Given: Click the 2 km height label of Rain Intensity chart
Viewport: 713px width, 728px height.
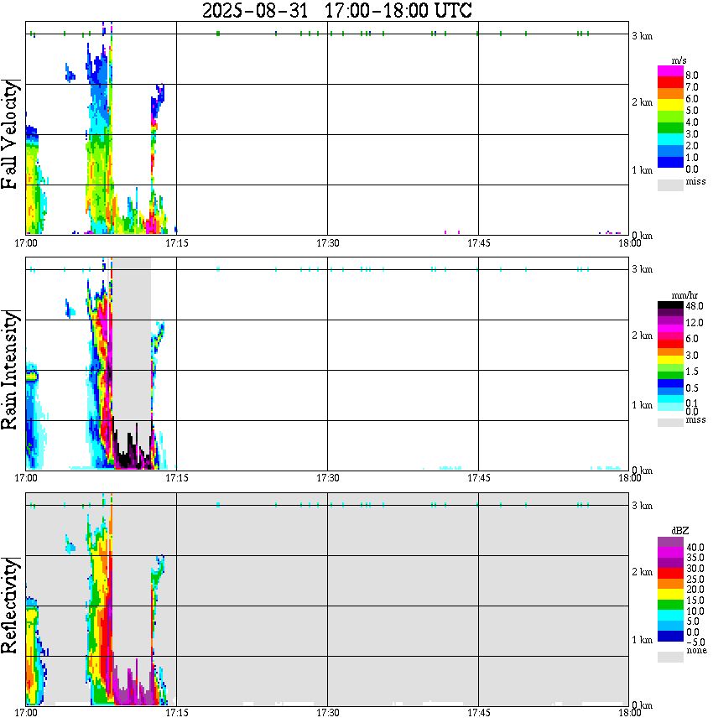Looking at the screenshot, I should point(642,335).
